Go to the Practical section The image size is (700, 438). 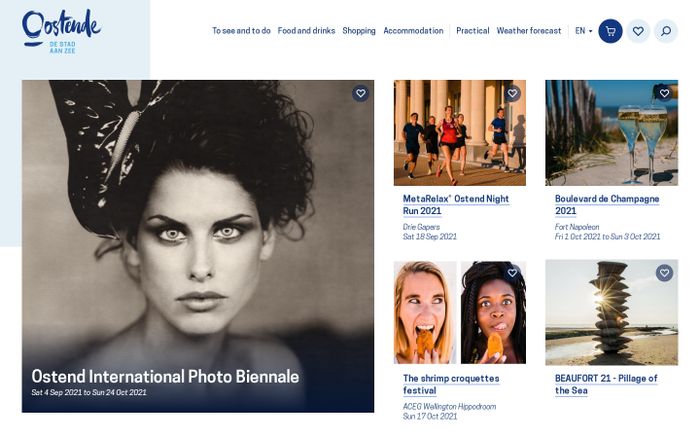[x=472, y=31]
